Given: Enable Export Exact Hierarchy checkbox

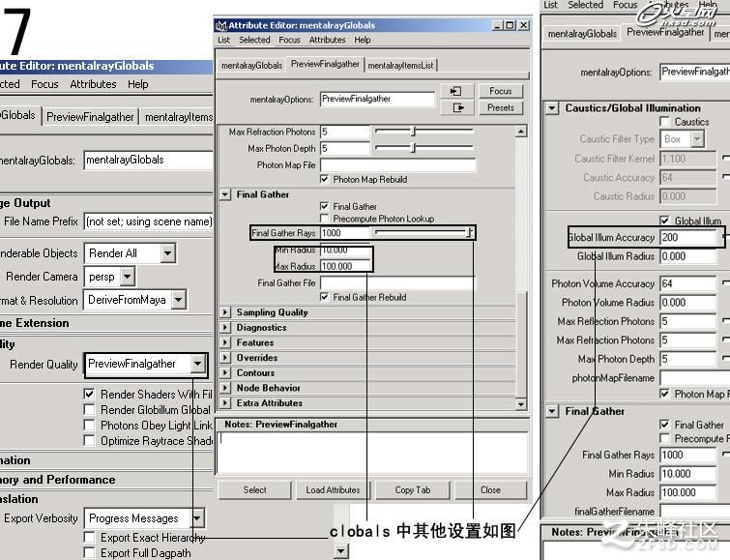Looking at the screenshot, I should click(89, 537).
